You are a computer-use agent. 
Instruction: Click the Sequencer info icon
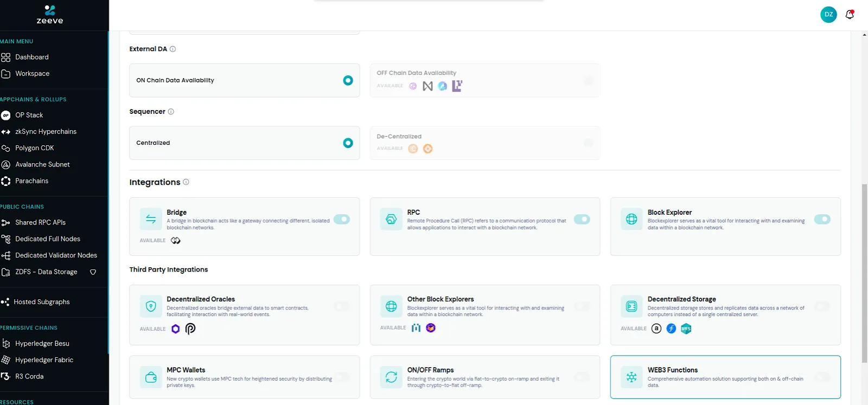point(171,112)
